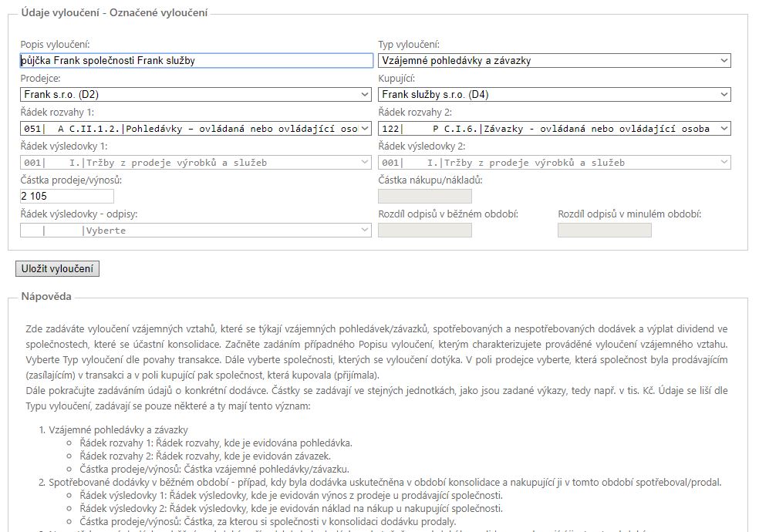Click the help paragraph starting 'Dále pokračujte zadáváním'

[376, 398]
